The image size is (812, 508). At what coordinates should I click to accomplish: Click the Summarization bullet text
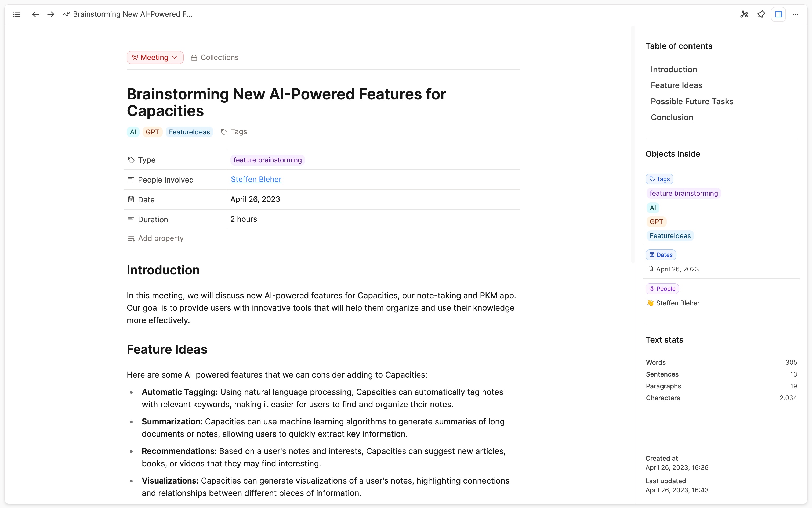323,428
